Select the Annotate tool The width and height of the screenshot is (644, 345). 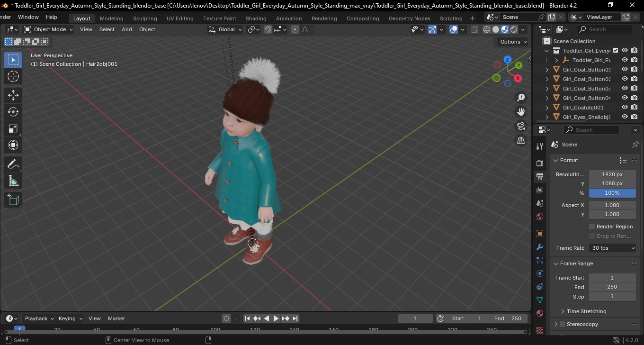click(13, 164)
